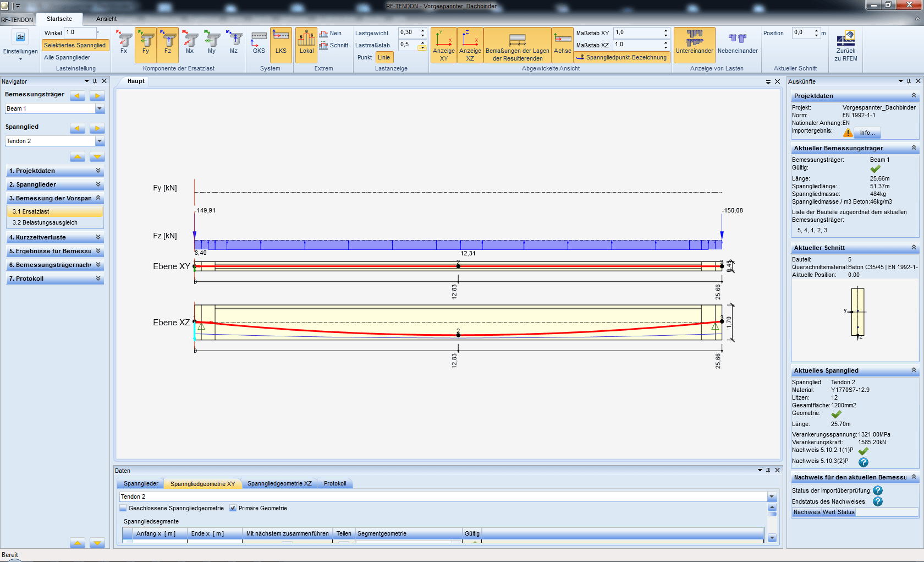Click the Lastgewicht value field
924x562 pixels.
click(x=409, y=32)
